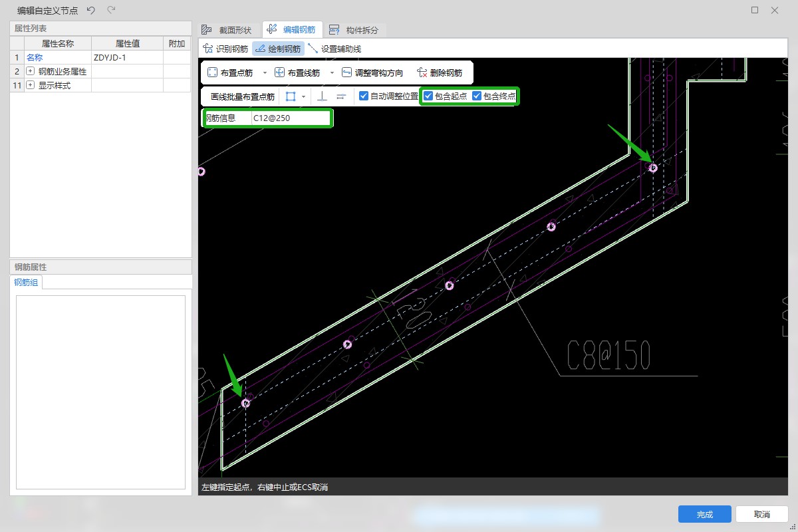This screenshot has height=532, width=798.
Task: Switch to the 截面形状 tab
Action: point(228,30)
